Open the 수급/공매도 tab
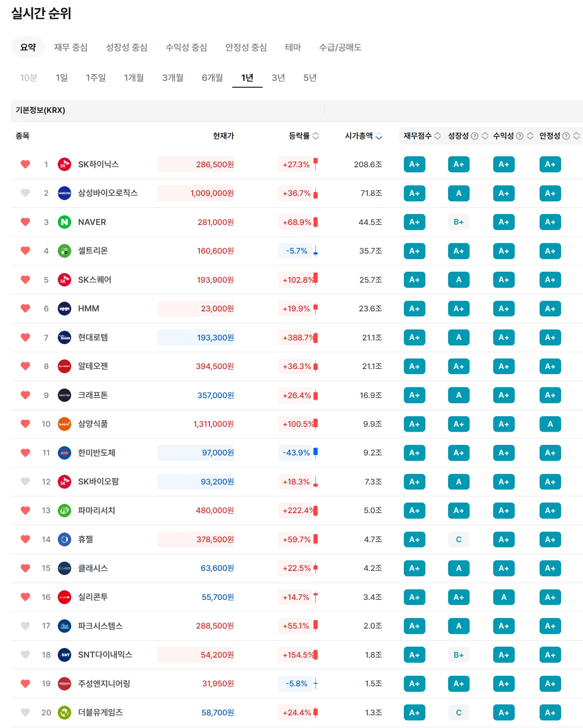 [x=340, y=47]
